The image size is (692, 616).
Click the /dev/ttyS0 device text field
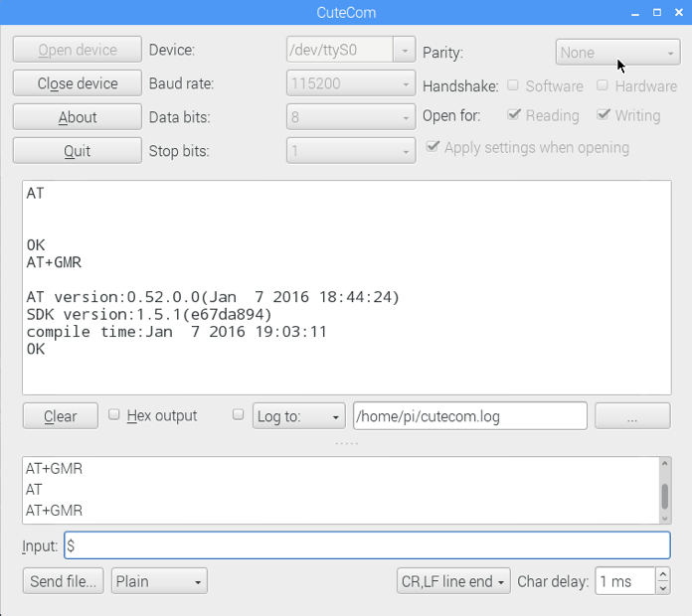click(x=340, y=50)
